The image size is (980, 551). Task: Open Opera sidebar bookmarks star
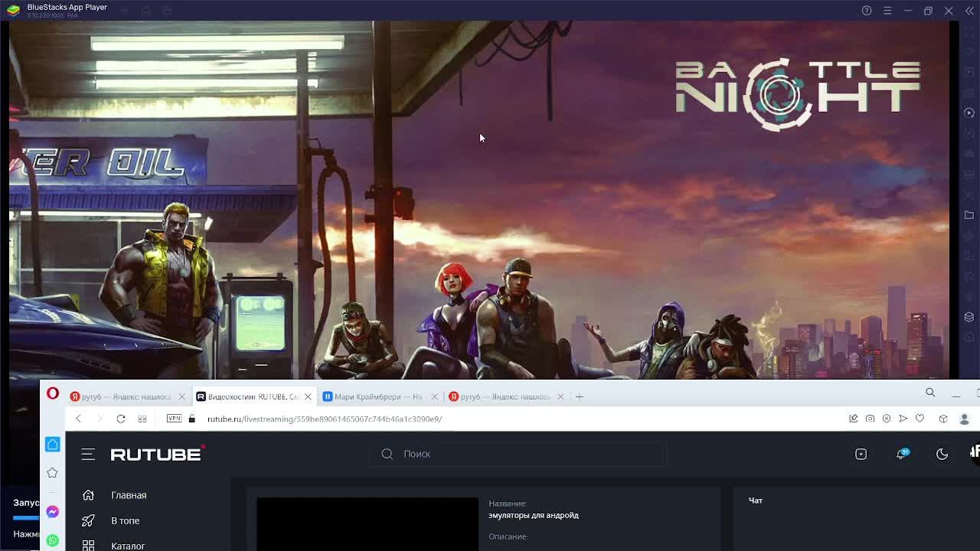53,473
